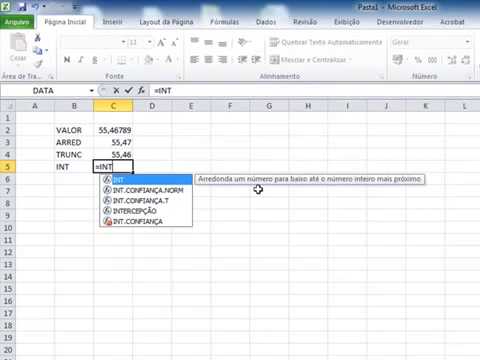
Task: Open the Arquivo file tab
Action: coord(17,22)
